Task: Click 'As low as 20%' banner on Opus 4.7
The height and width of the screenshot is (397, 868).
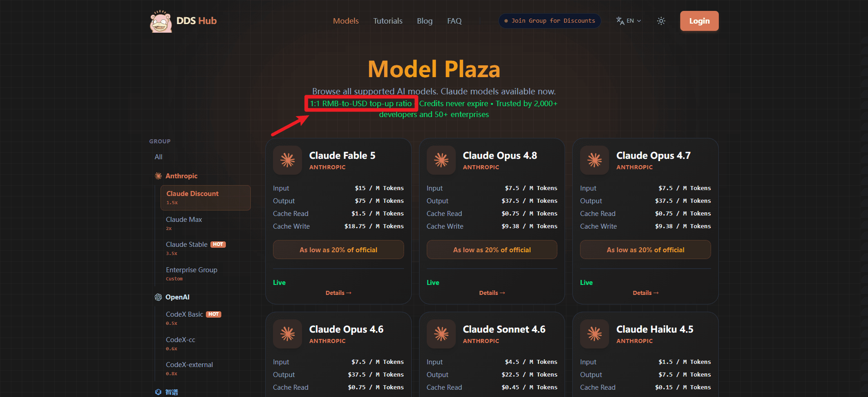Action: coord(645,250)
